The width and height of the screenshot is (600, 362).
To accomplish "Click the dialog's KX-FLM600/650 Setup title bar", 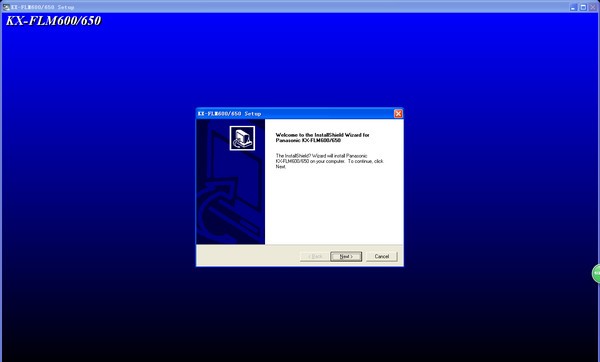I will (295, 114).
